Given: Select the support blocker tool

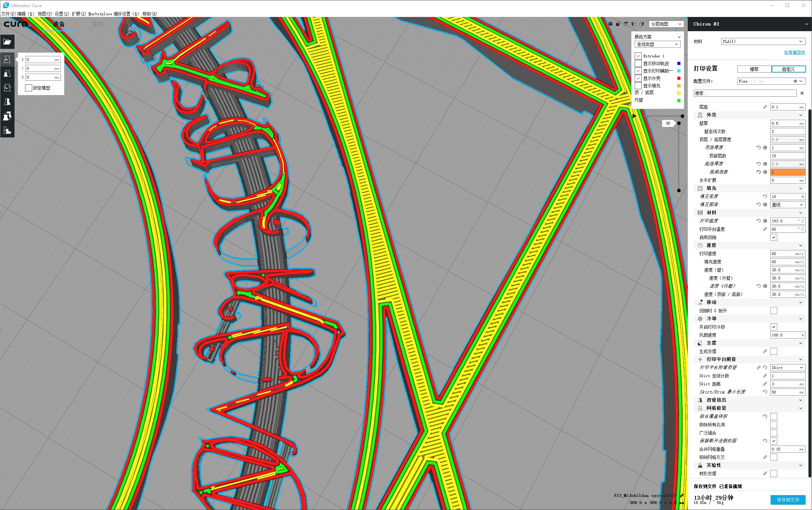Looking at the screenshot, I should pyautogui.click(x=7, y=130).
